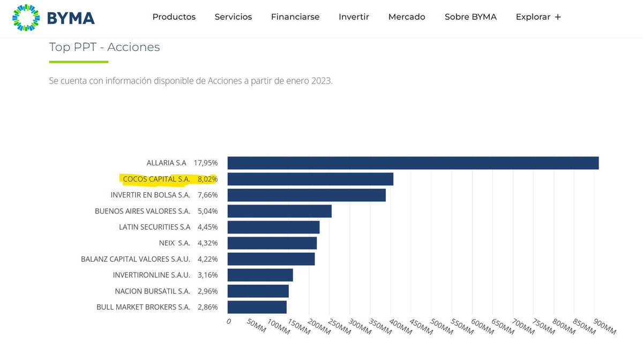Expand the Explorar + menu
The width and height of the screenshot is (643, 364).
pos(538,17)
